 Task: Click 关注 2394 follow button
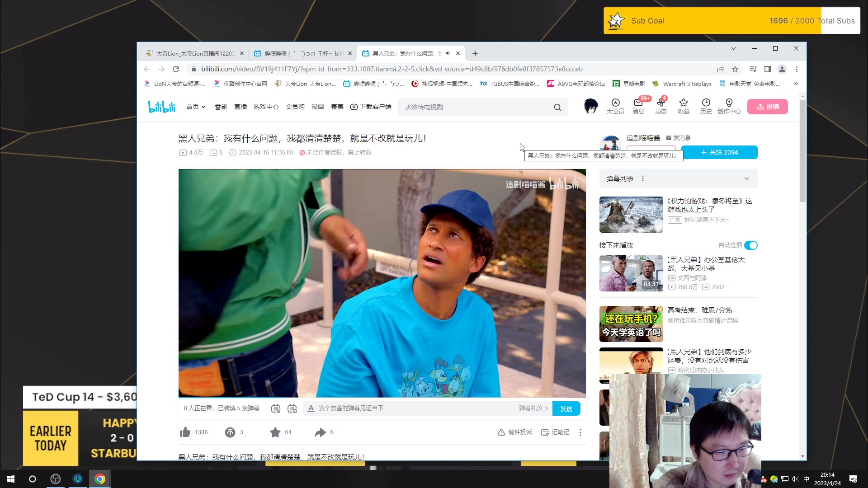click(719, 152)
